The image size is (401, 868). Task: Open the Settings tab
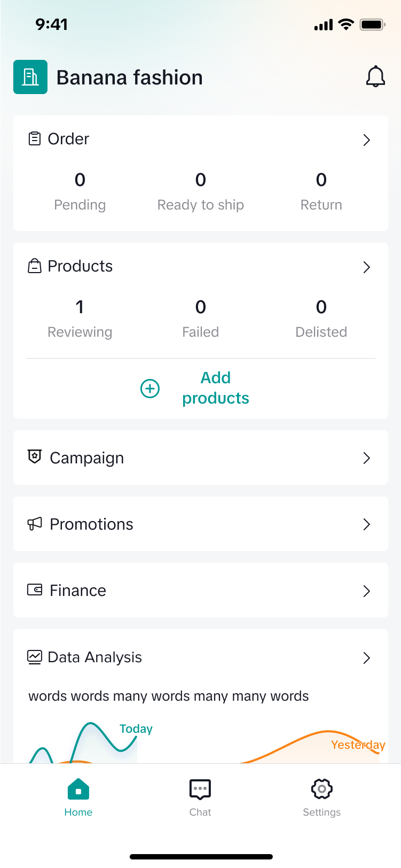[x=321, y=797]
